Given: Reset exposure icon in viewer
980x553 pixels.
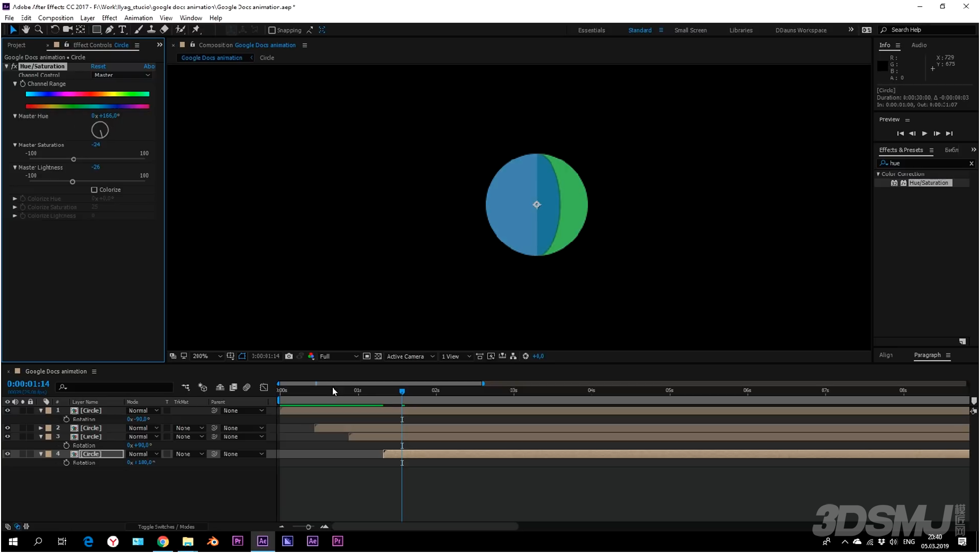Looking at the screenshot, I should [526, 357].
